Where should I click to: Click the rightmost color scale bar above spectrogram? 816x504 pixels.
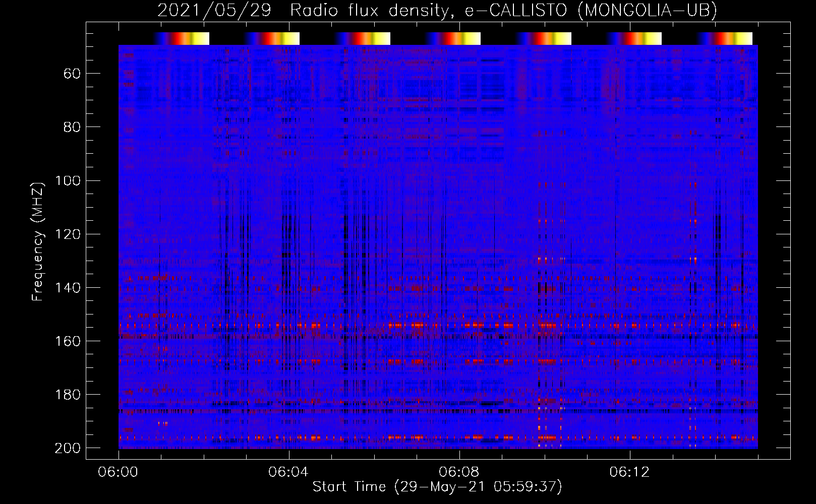coord(725,38)
